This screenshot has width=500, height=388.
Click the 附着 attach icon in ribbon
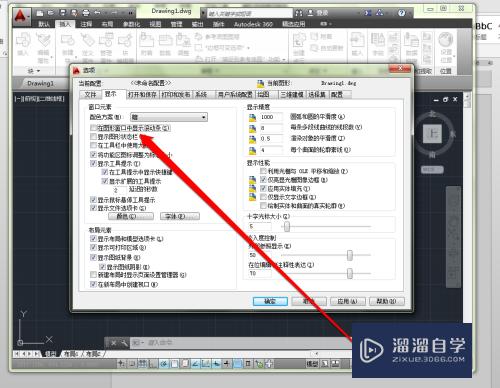click(146, 41)
